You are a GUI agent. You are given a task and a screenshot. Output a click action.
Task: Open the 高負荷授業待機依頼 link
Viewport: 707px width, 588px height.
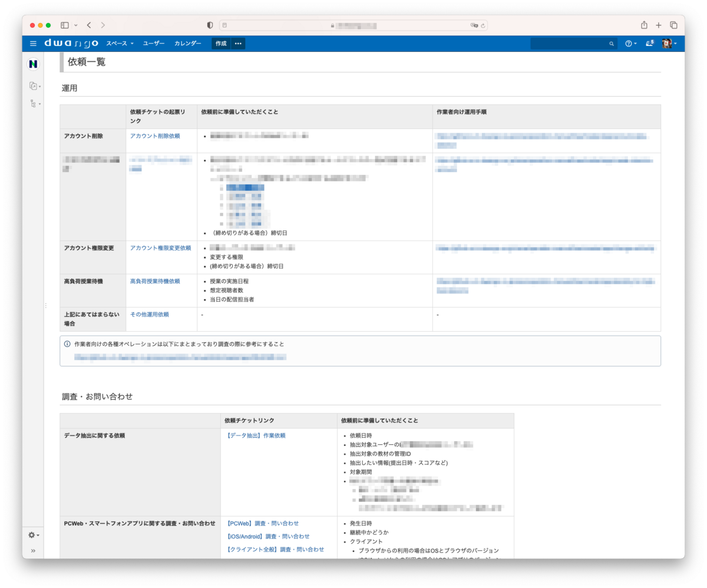(155, 281)
